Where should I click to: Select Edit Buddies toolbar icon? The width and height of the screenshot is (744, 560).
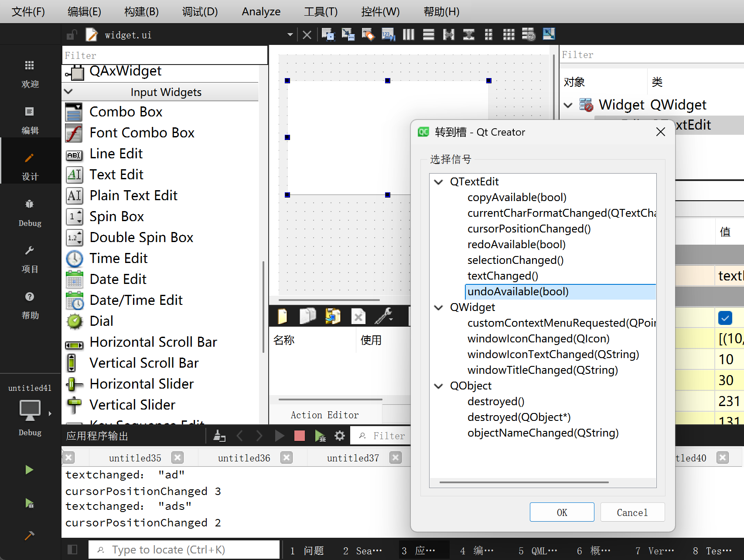pos(368,34)
